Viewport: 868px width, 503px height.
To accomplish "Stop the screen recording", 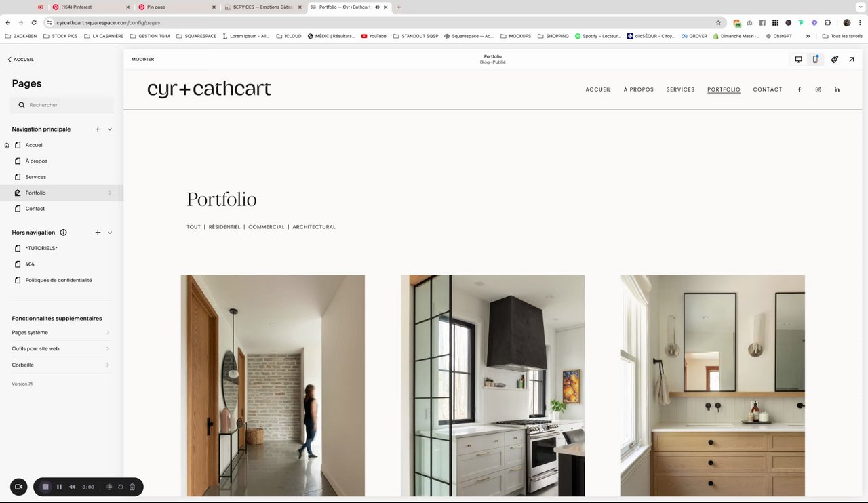I will 45,487.
